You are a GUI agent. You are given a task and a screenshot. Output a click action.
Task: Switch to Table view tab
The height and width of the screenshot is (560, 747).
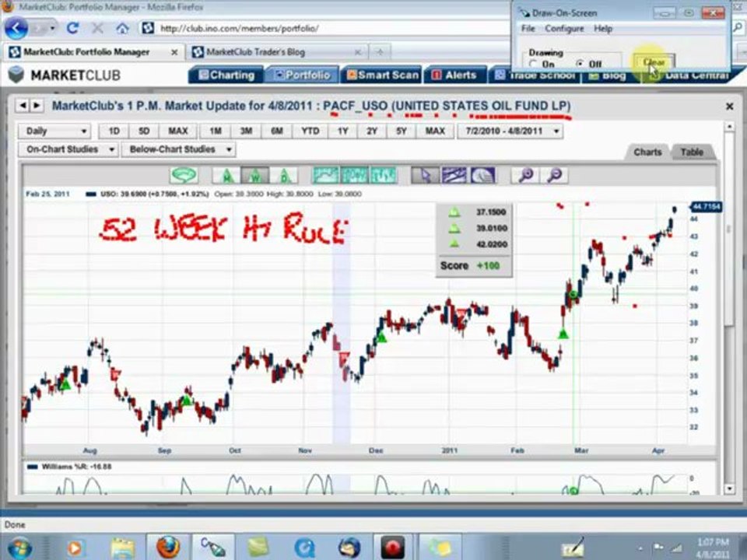click(x=691, y=152)
